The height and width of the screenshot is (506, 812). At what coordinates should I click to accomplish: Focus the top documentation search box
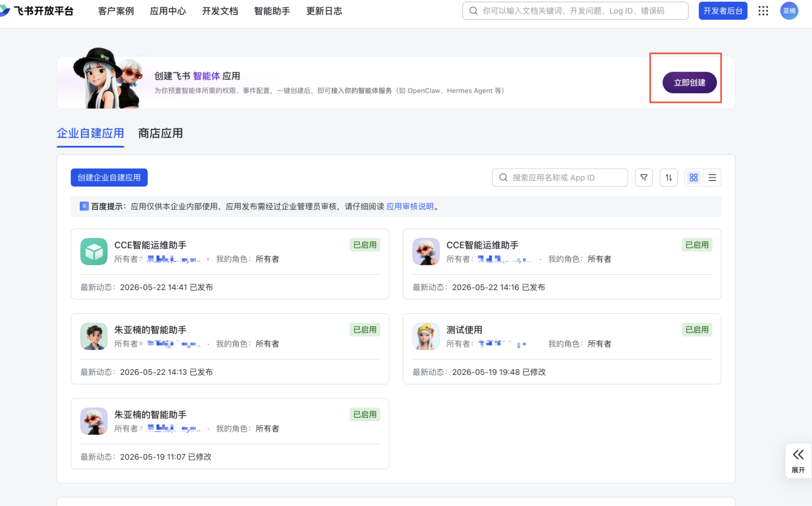[x=575, y=11]
